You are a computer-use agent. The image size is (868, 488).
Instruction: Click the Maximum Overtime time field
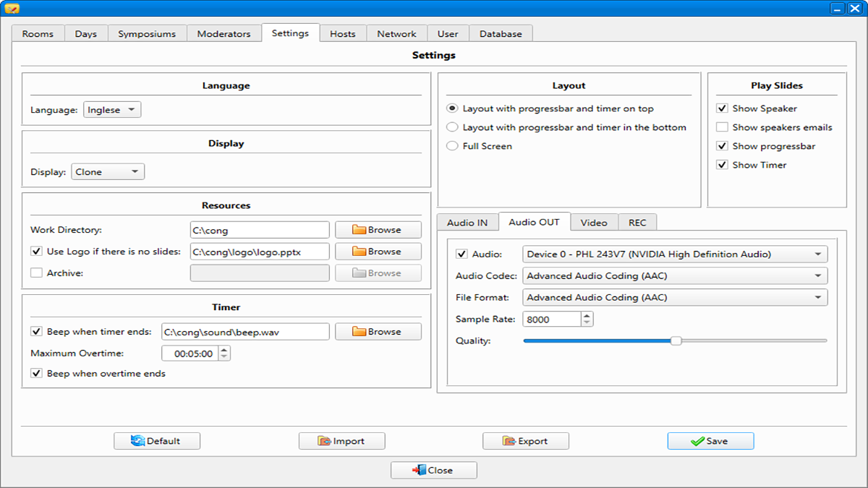pos(190,354)
